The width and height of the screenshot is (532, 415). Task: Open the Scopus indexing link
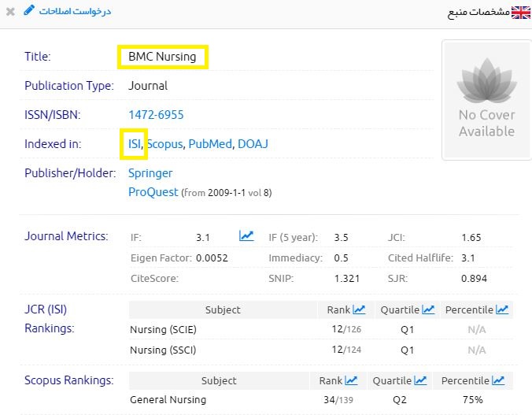(x=164, y=144)
